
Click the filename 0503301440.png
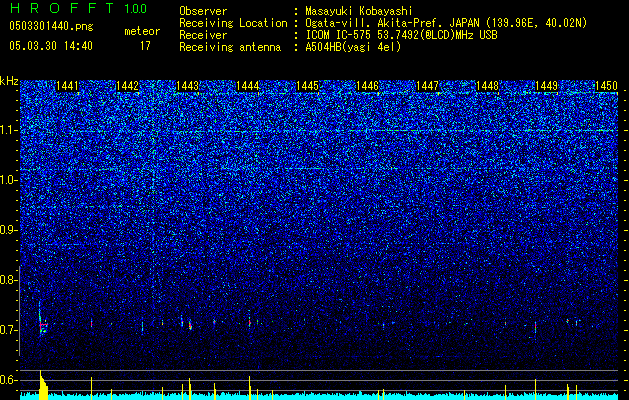coord(51,26)
